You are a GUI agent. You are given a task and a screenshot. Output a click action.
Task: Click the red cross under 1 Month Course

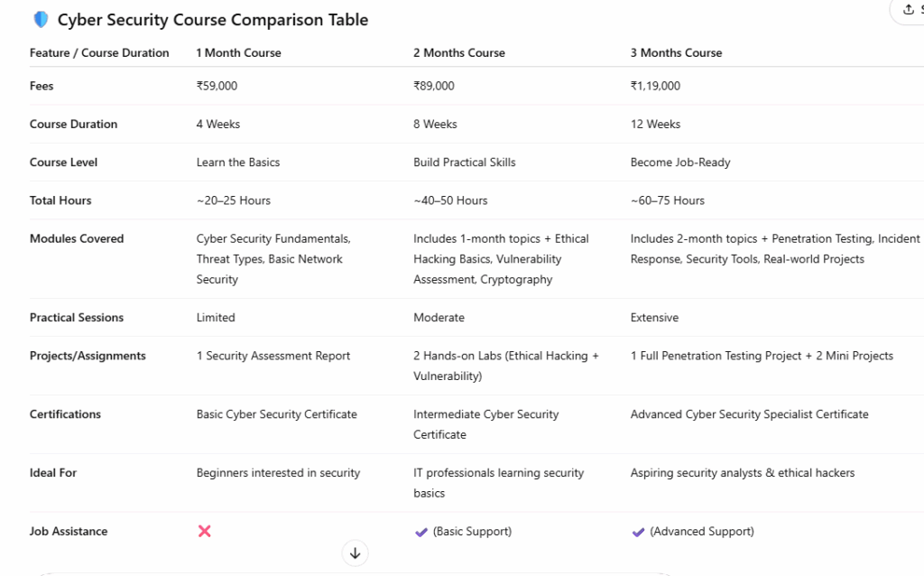[x=205, y=531]
